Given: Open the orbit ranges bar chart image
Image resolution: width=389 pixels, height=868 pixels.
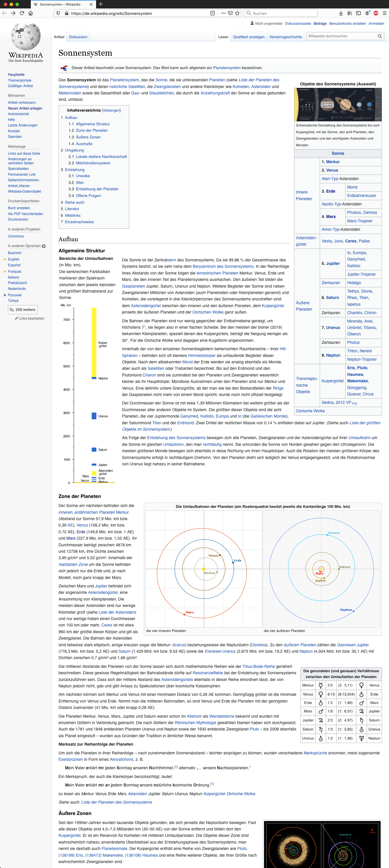Looking at the screenshot, I should (x=88, y=394).
